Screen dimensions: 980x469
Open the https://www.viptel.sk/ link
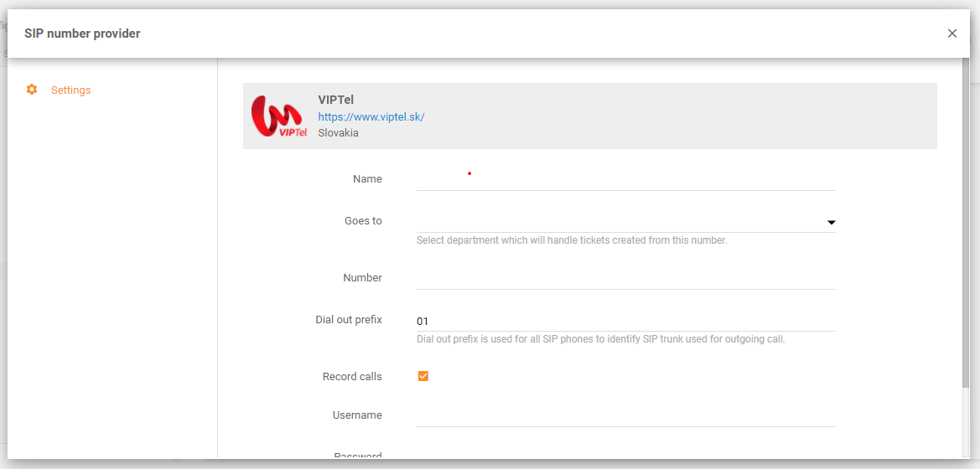tap(371, 116)
